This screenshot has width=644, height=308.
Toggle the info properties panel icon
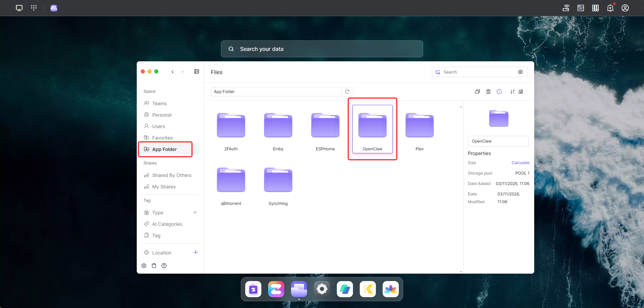[x=499, y=92]
